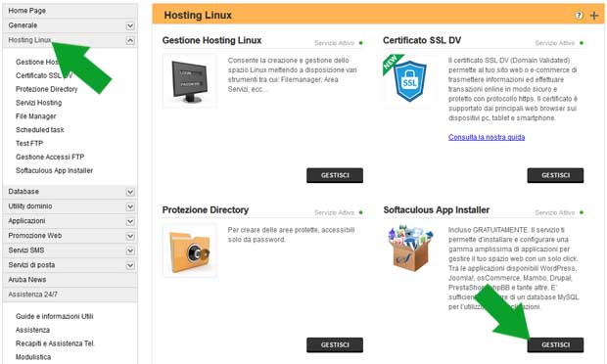This screenshot has height=364, width=607.
Task: Open the Assistenza sidebar link
Action: pos(32,330)
